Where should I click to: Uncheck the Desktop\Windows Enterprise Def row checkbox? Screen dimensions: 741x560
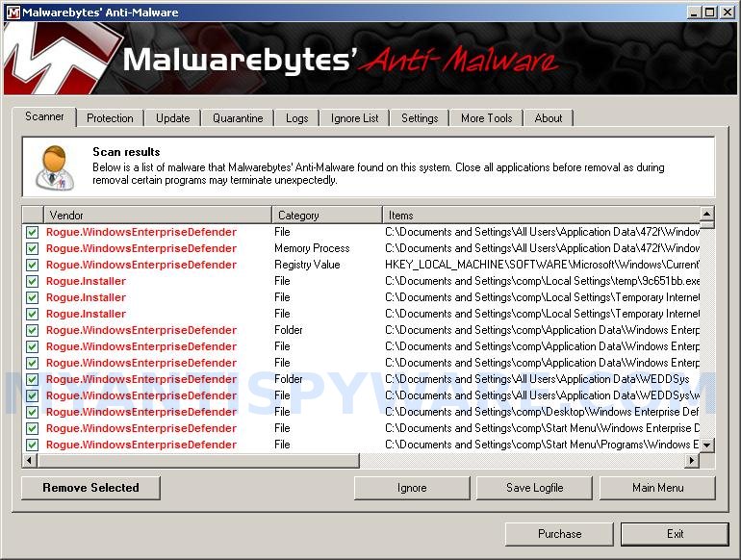point(32,412)
